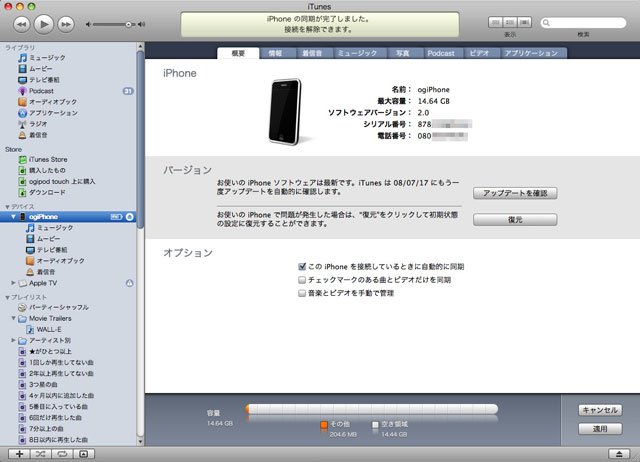Click the add playlist plus button
The width and height of the screenshot is (640, 462).
[19, 454]
